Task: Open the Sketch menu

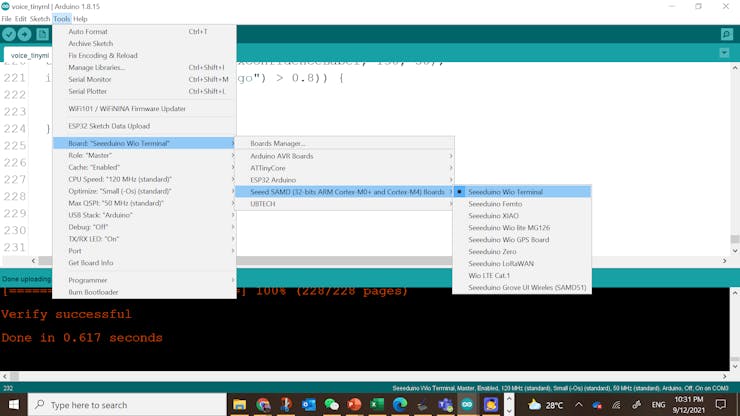Action: [x=40, y=19]
